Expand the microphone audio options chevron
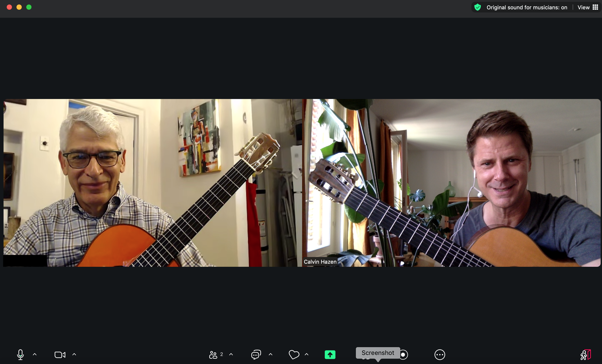 tap(34, 355)
